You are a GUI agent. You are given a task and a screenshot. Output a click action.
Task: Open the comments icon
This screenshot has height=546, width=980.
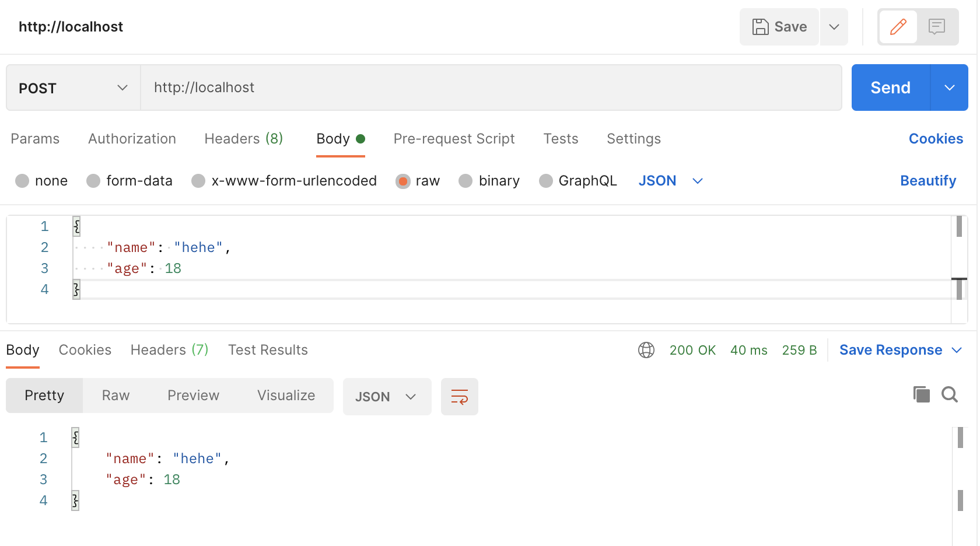coord(937,27)
